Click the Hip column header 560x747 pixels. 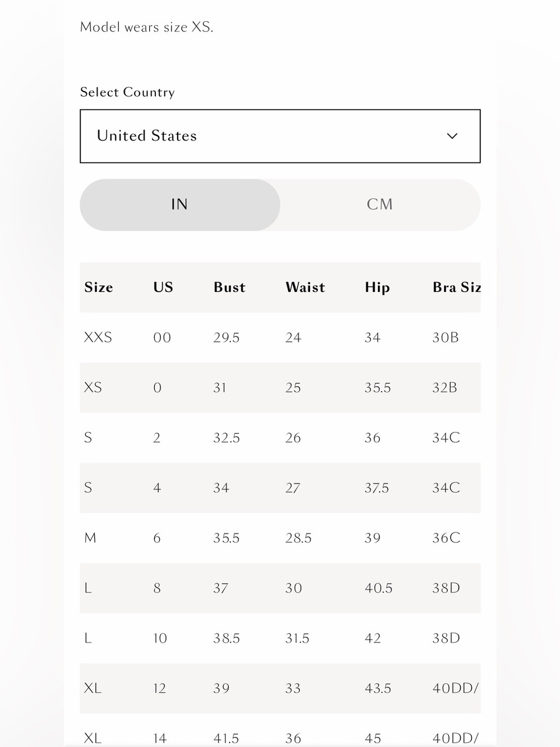[377, 287]
